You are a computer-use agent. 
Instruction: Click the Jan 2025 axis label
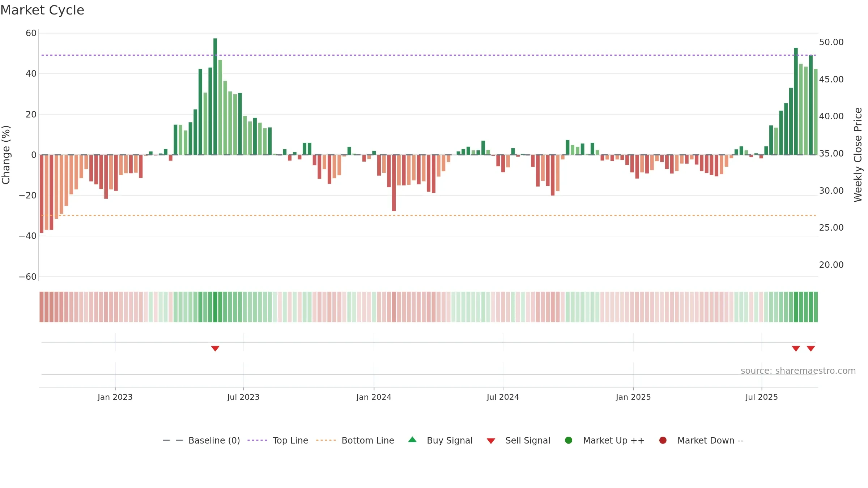tap(633, 397)
